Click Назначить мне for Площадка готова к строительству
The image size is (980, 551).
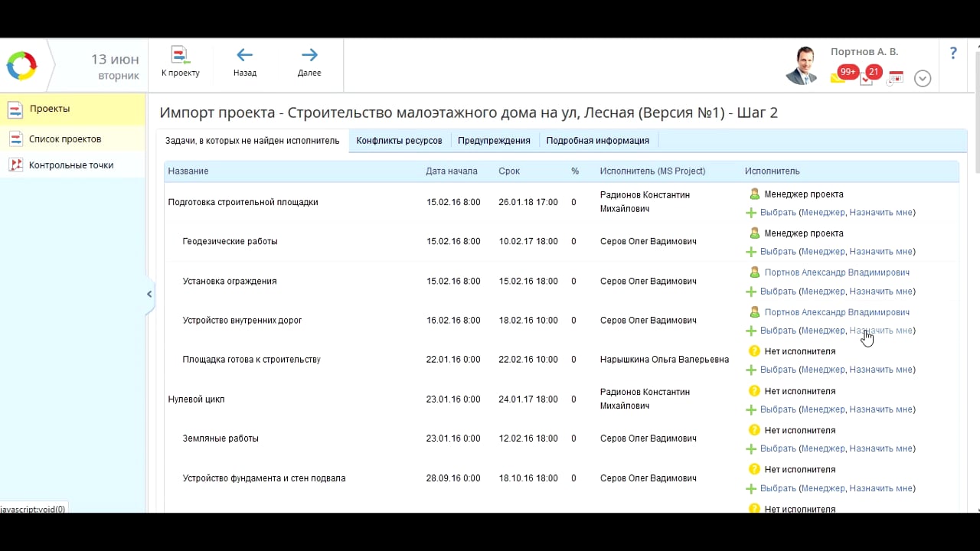coord(880,370)
